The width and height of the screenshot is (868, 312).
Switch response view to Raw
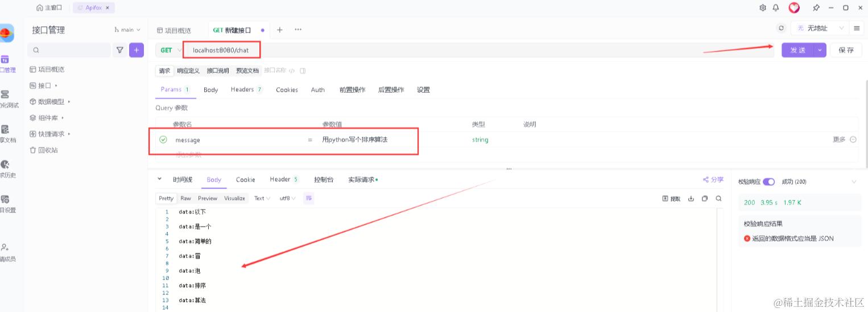(x=185, y=198)
